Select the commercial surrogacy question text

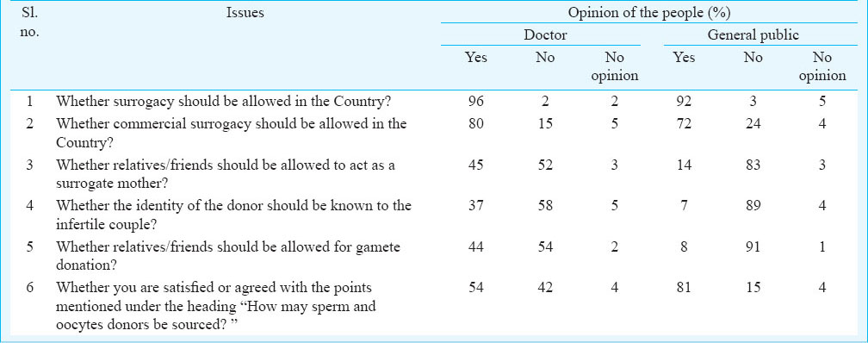coord(232,133)
